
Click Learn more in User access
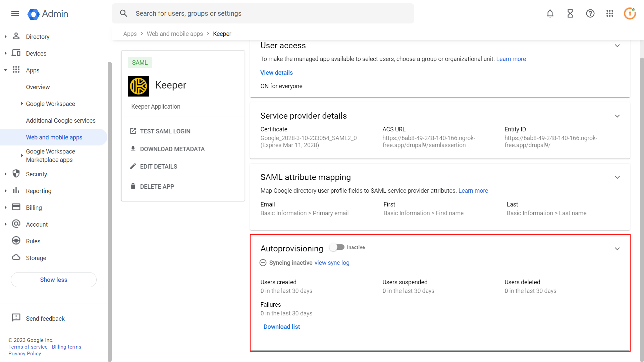(x=511, y=59)
